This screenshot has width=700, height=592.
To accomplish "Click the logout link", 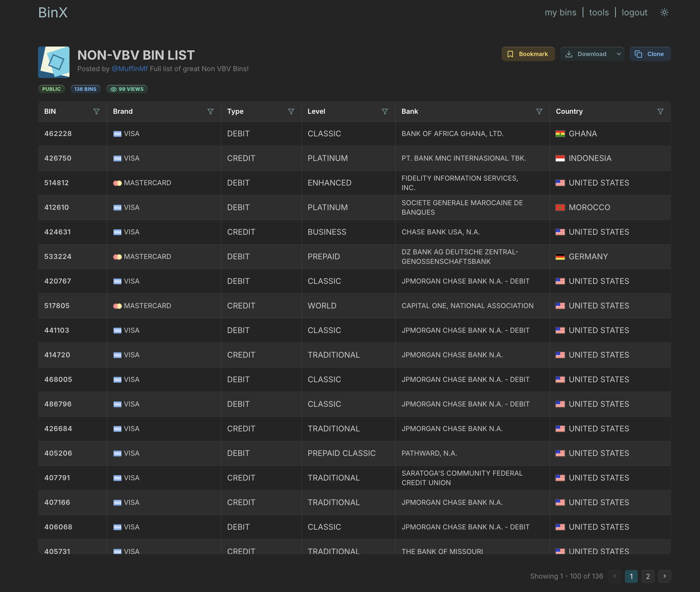I will click(x=634, y=12).
